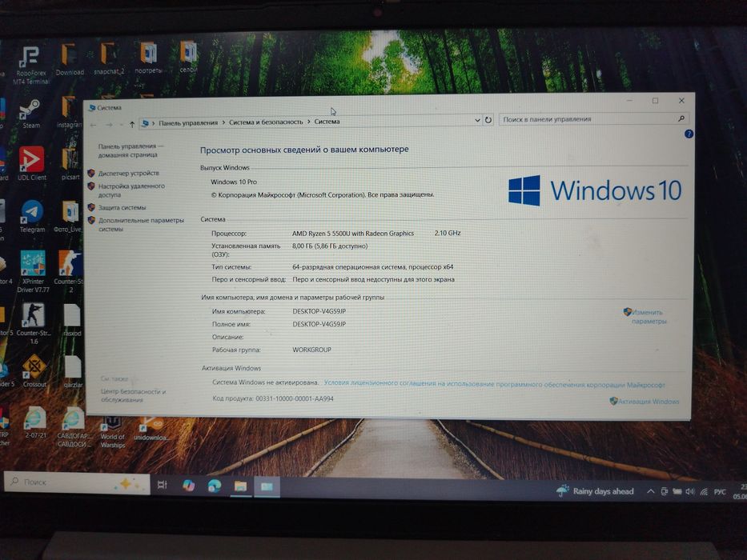
Task: Open Copilot from the taskbar
Action: (189, 486)
